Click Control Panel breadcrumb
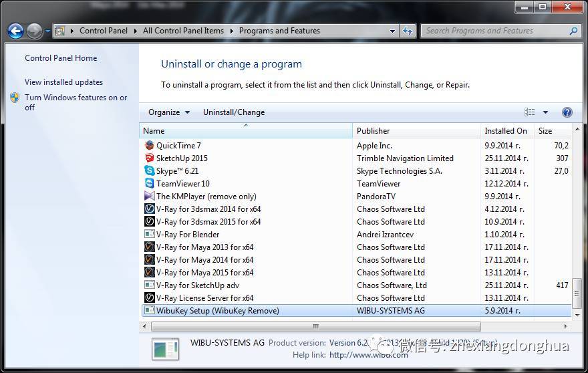The image size is (588, 373). coord(104,31)
